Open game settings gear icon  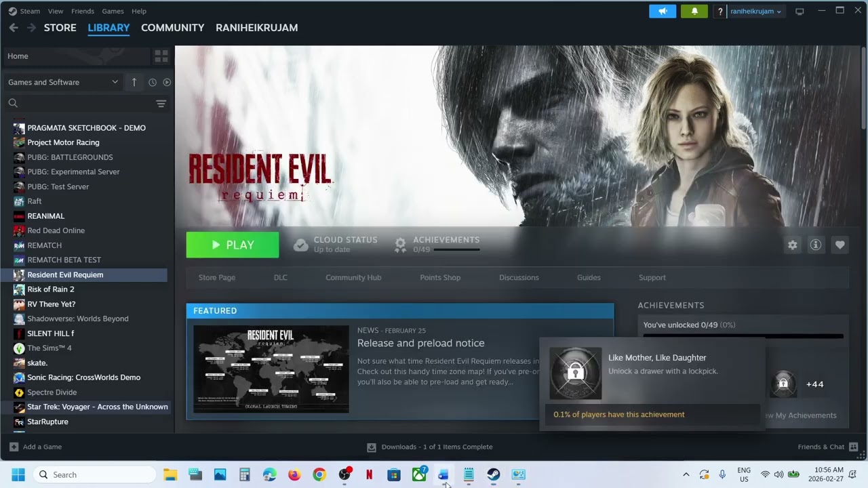(x=792, y=245)
